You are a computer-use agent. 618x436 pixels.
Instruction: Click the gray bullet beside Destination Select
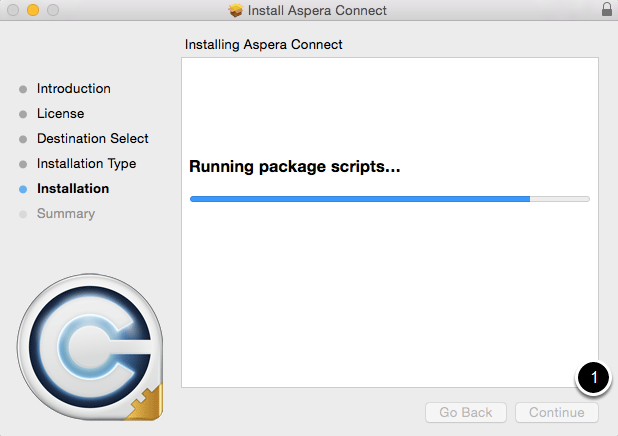[23, 139]
